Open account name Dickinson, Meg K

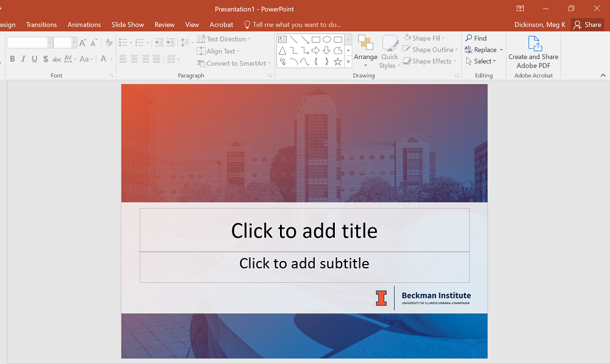pyautogui.click(x=540, y=24)
